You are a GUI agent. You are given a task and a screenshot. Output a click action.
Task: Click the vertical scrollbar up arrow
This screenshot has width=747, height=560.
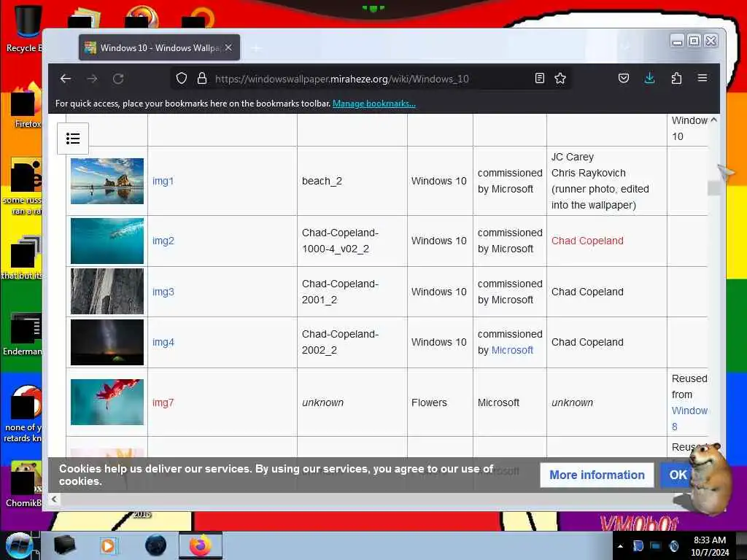point(713,120)
